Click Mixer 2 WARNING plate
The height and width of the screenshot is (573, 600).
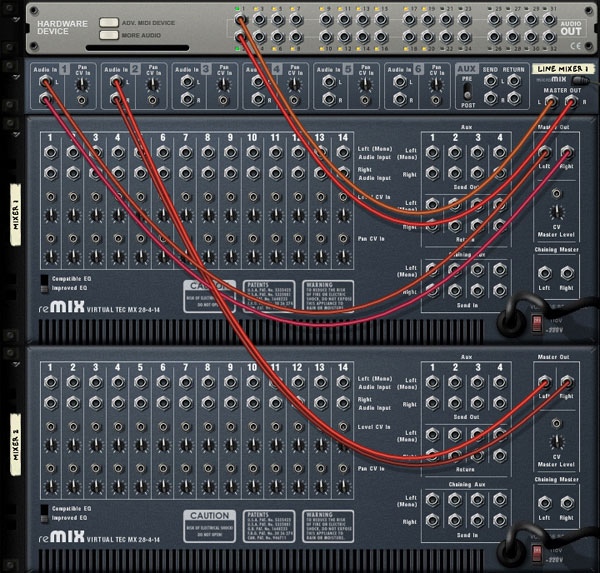328,526
